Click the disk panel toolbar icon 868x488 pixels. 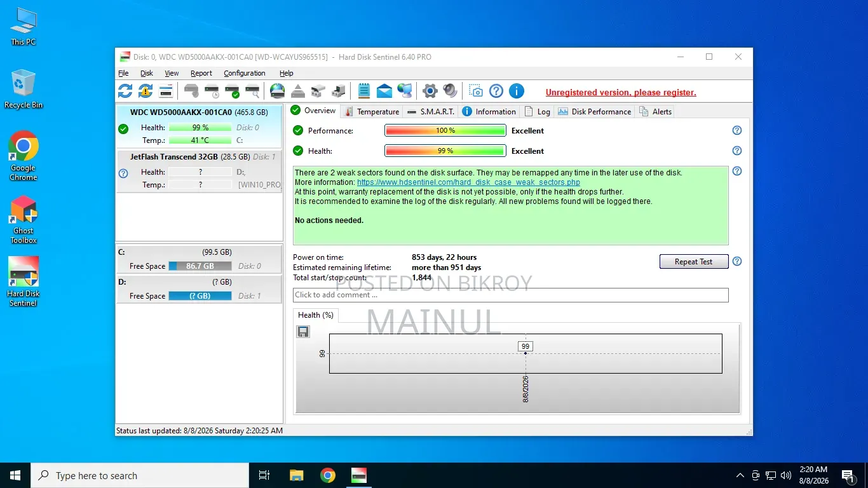(166, 91)
